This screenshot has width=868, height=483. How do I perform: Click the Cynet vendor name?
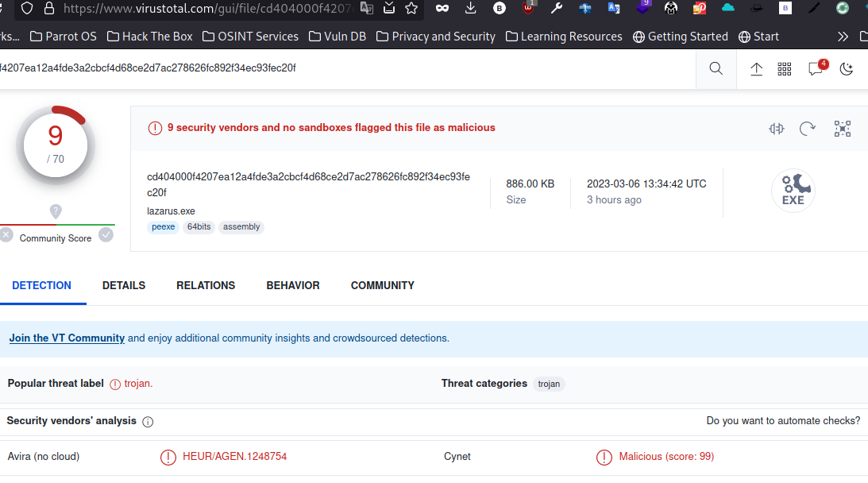(x=457, y=457)
